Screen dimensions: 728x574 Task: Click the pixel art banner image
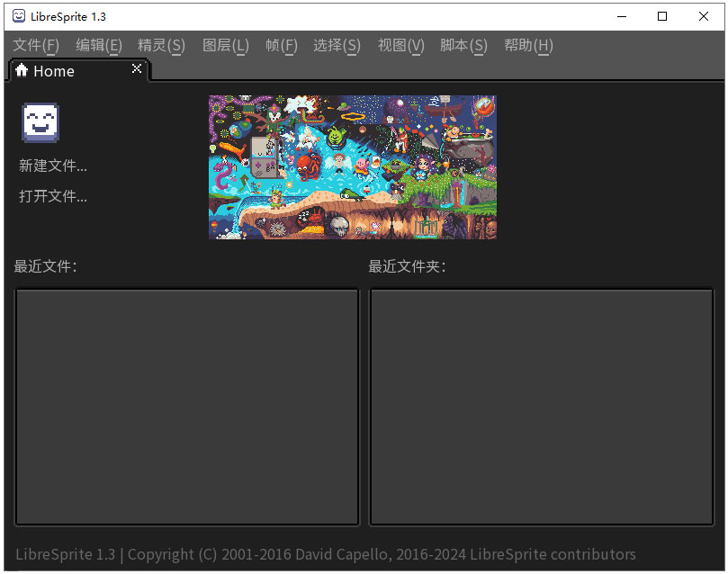(353, 167)
